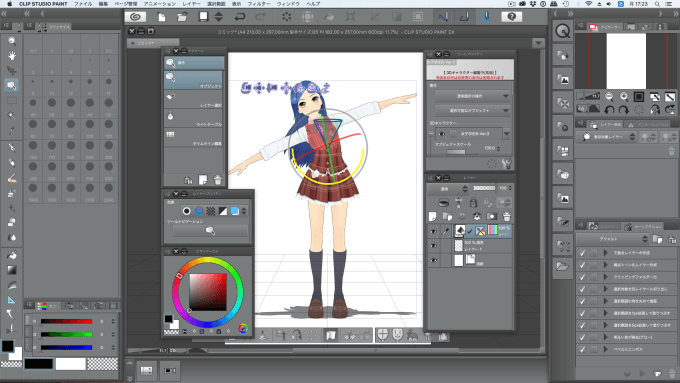This screenshot has width=680, height=383.
Task: Select レイヤー選択 sub tool
Action: click(194, 99)
